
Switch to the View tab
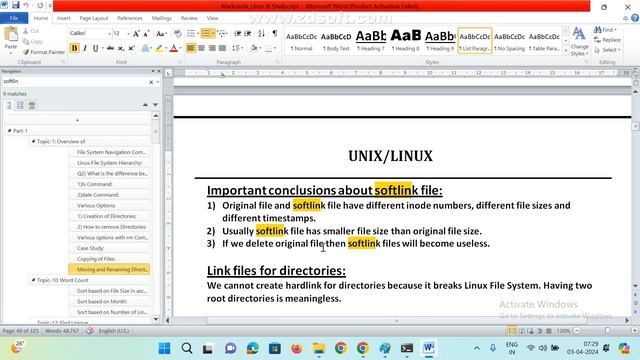click(x=212, y=18)
